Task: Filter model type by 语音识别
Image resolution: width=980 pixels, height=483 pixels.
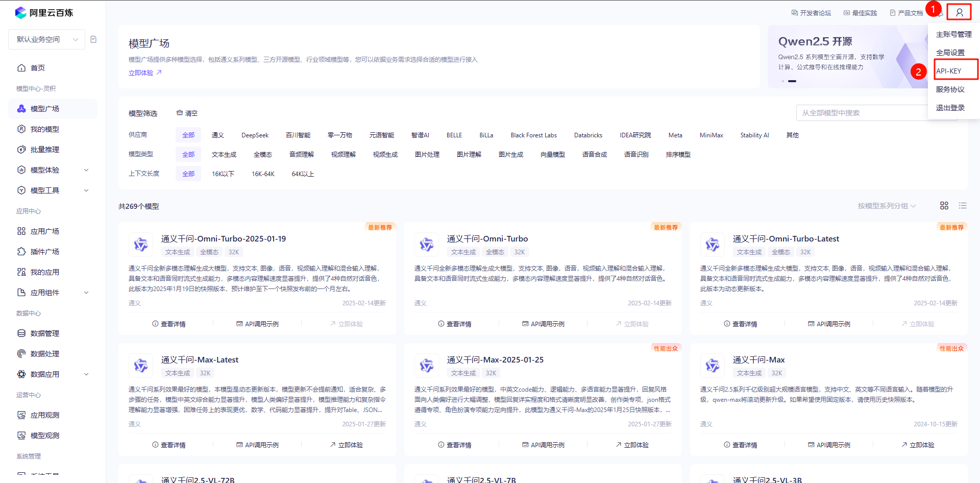Action: click(x=636, y=155)
